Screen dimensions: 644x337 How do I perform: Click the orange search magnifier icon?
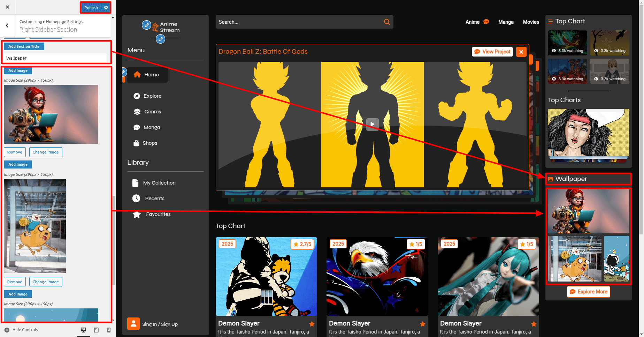pyautogui.click(x=387, y=22)
